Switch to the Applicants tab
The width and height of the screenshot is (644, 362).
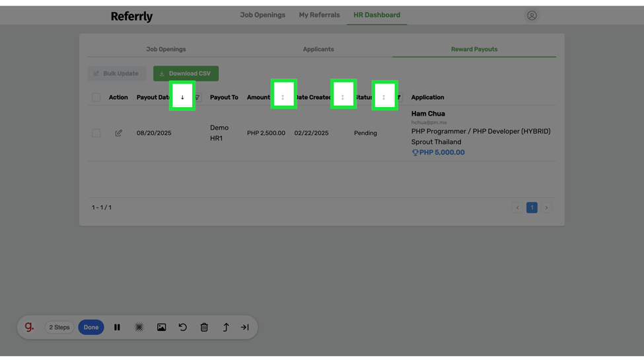click(x=318, y=49)
